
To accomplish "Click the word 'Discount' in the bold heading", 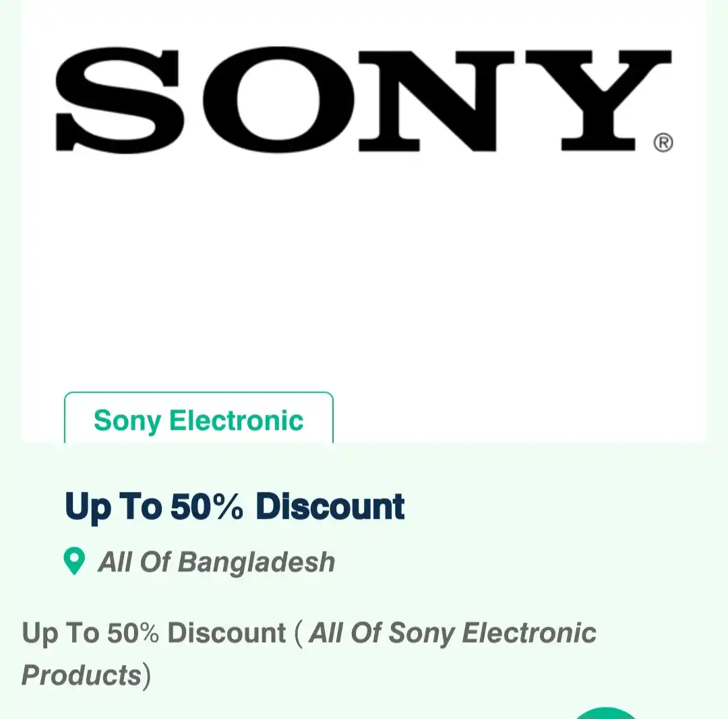I will pyautogui.click(x=330, y=506).
